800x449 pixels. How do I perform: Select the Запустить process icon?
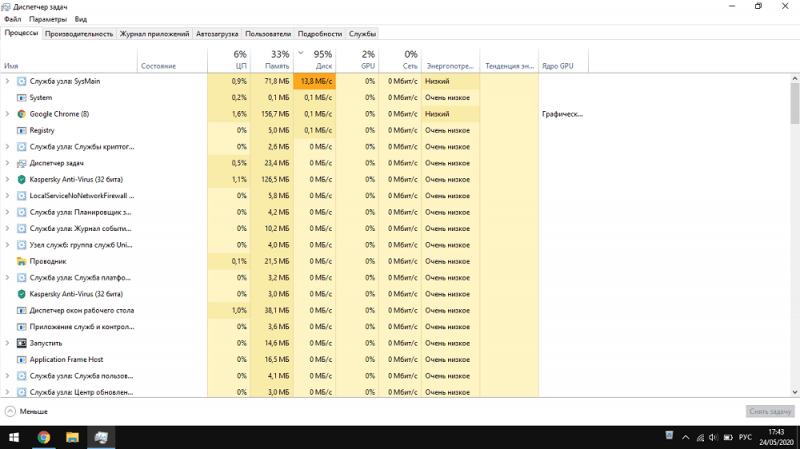pos(21,343)
